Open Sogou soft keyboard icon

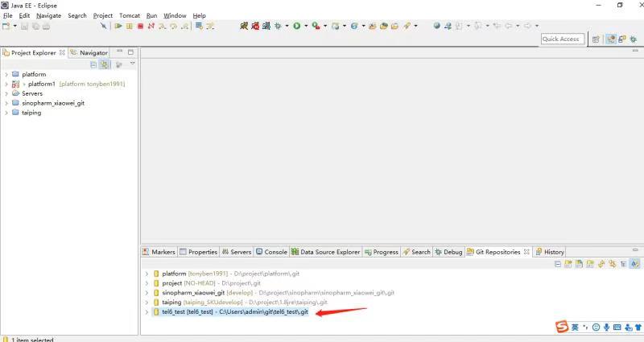617,328
